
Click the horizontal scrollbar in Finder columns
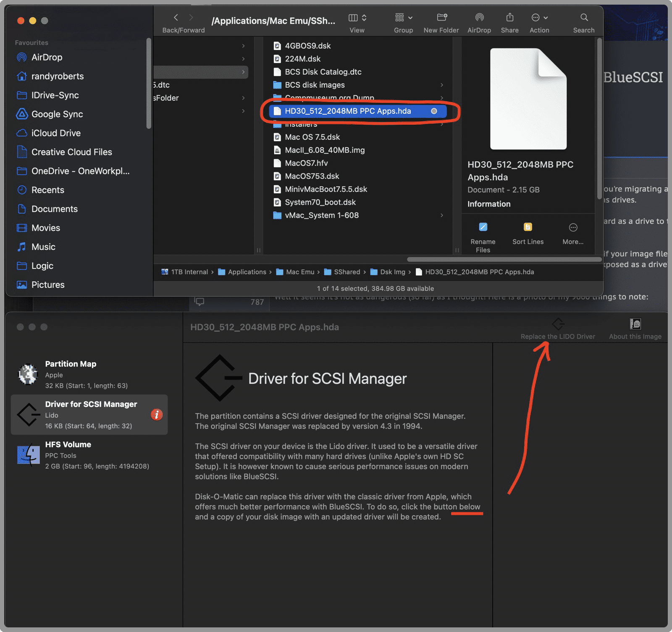click(x=504, y=260)
